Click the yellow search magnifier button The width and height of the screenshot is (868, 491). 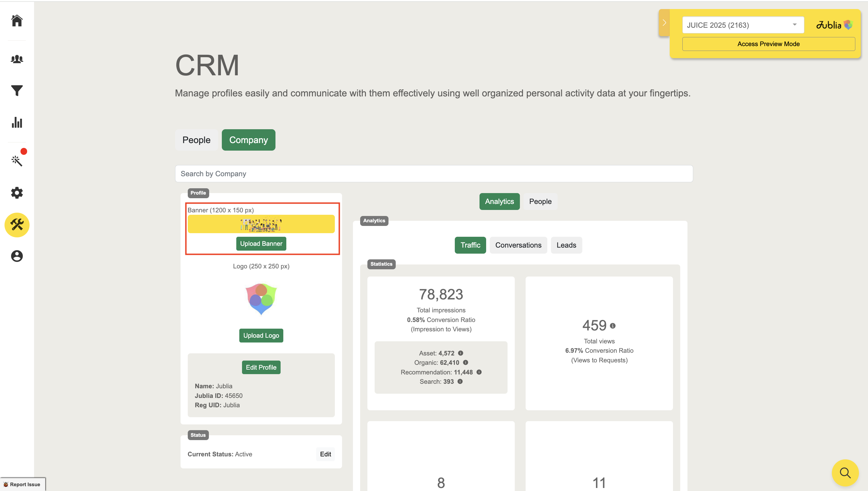pyautogui.click(x=844, y=472)
